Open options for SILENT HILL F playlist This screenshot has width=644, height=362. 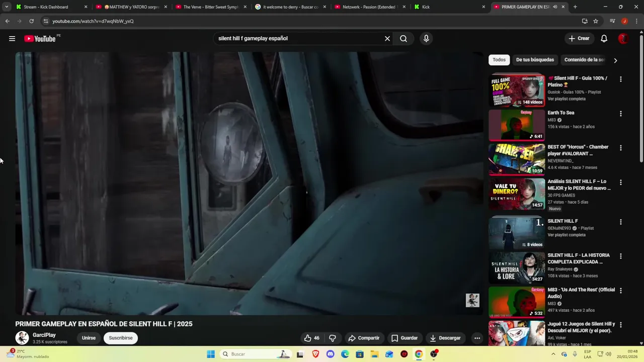620,222
